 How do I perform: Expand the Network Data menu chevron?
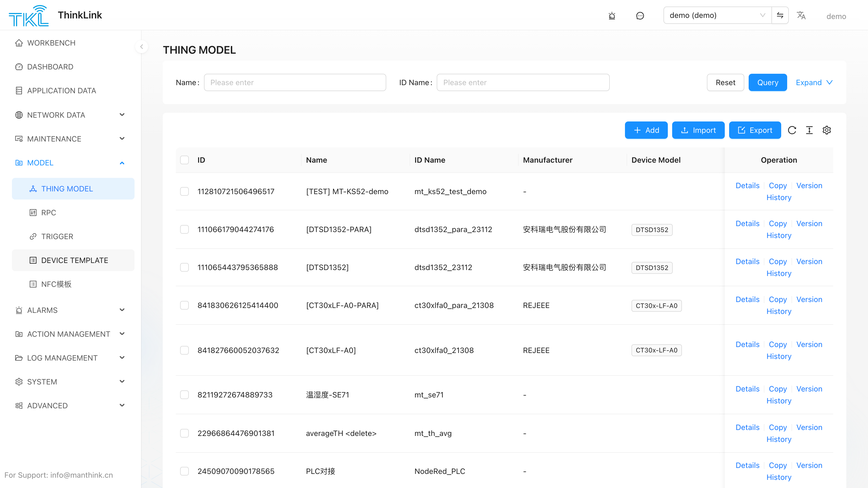122,115
